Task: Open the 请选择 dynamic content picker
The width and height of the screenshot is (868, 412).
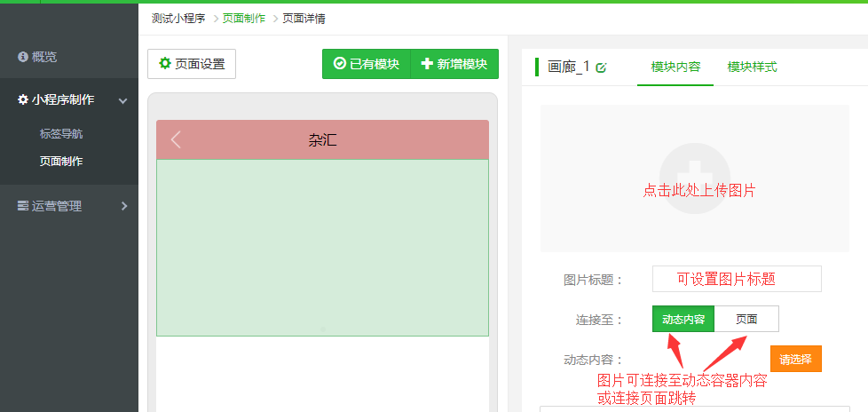Action: pyautogui.click(x=795, y=360)
